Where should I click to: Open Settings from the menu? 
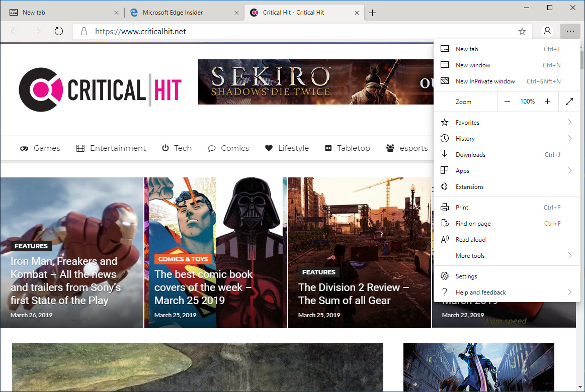(x=466, y=276)
